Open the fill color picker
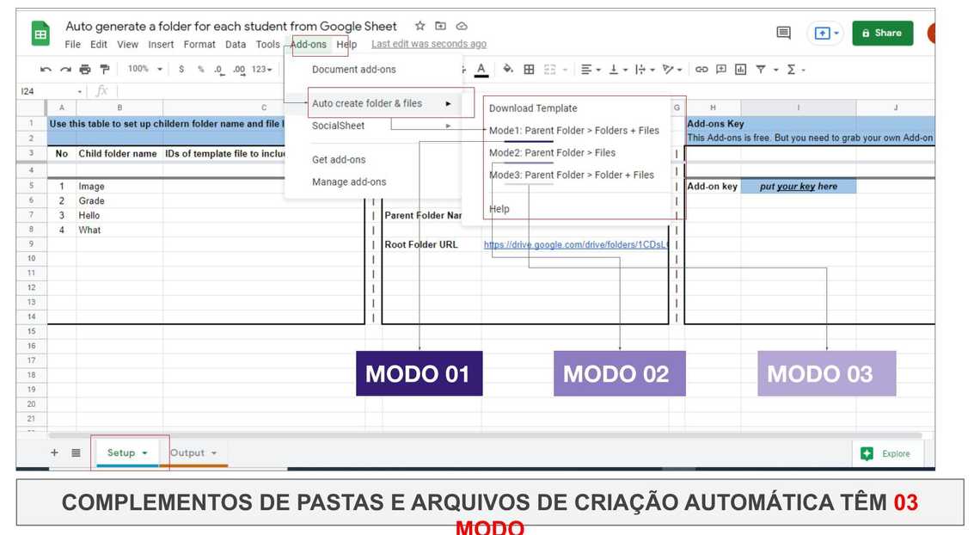This screenshot has width=980, height=535. (x=508, y=70)
